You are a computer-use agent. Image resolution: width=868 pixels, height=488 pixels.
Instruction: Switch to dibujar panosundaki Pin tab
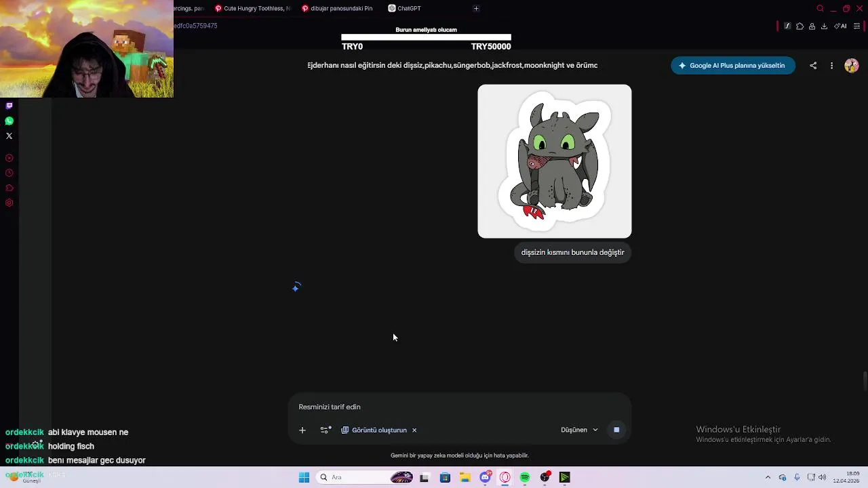pyautogui.click(x=338, y=8)
